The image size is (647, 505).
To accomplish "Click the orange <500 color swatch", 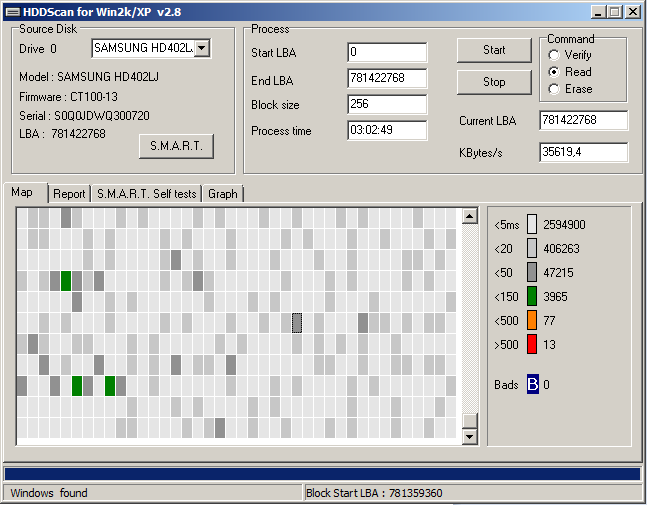I will point(532,320).
